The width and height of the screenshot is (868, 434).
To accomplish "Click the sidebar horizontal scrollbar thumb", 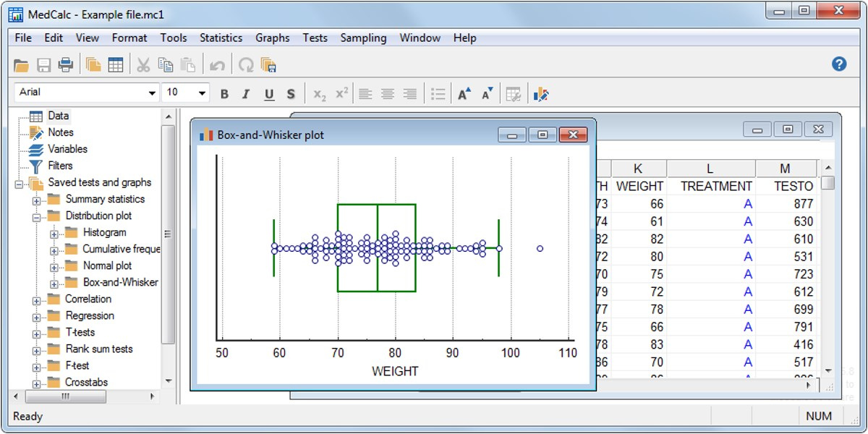I will click(x=65, y=396).
